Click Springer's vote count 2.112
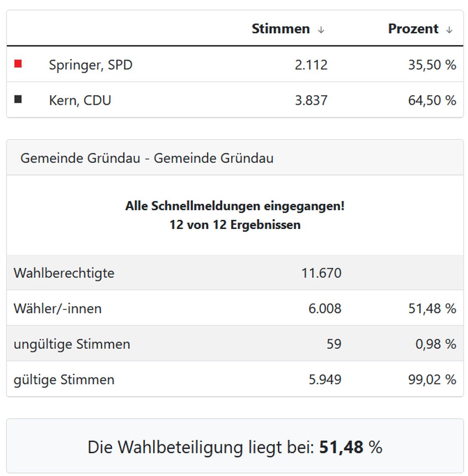This screenshot has width=468, height=476. [x=311, y=65]
